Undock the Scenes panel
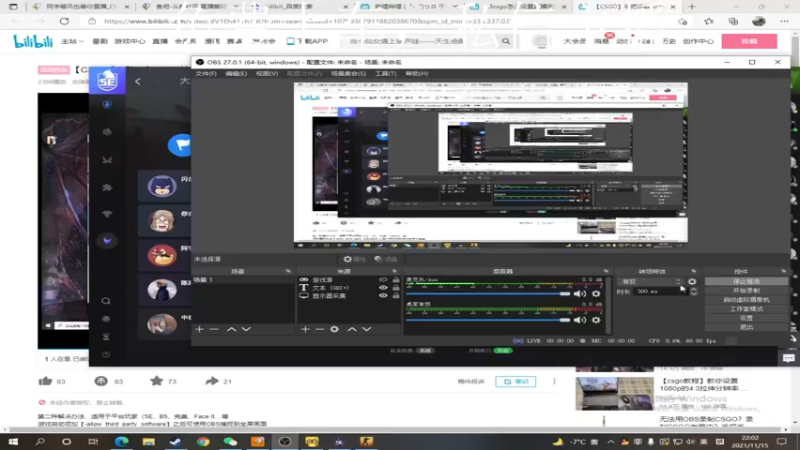This screenshot has width=800, height=450. pos(288,271)
